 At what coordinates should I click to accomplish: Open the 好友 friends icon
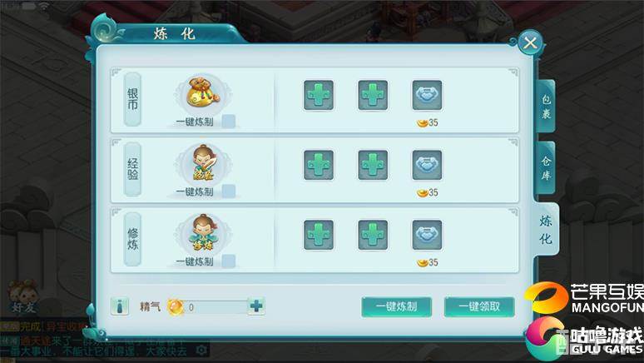pos(23,296)
